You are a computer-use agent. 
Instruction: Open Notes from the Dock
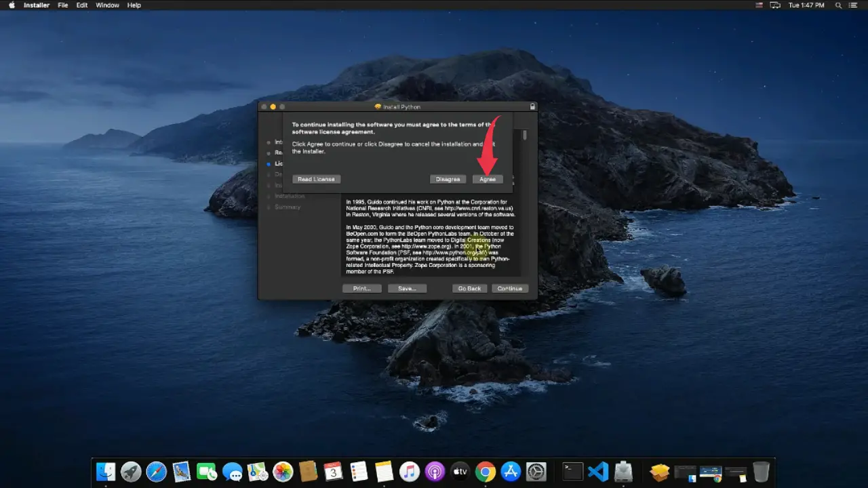pyautogui.click(x=384, y=471)
